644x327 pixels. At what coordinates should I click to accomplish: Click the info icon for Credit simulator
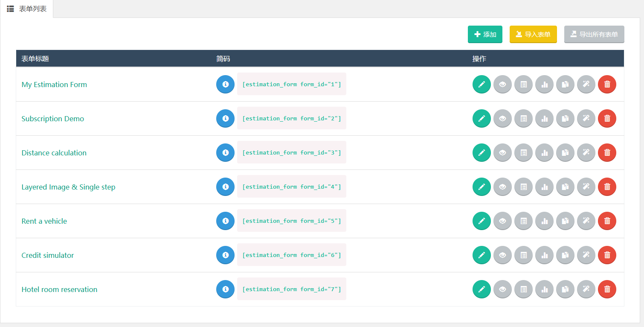(226, 255)
